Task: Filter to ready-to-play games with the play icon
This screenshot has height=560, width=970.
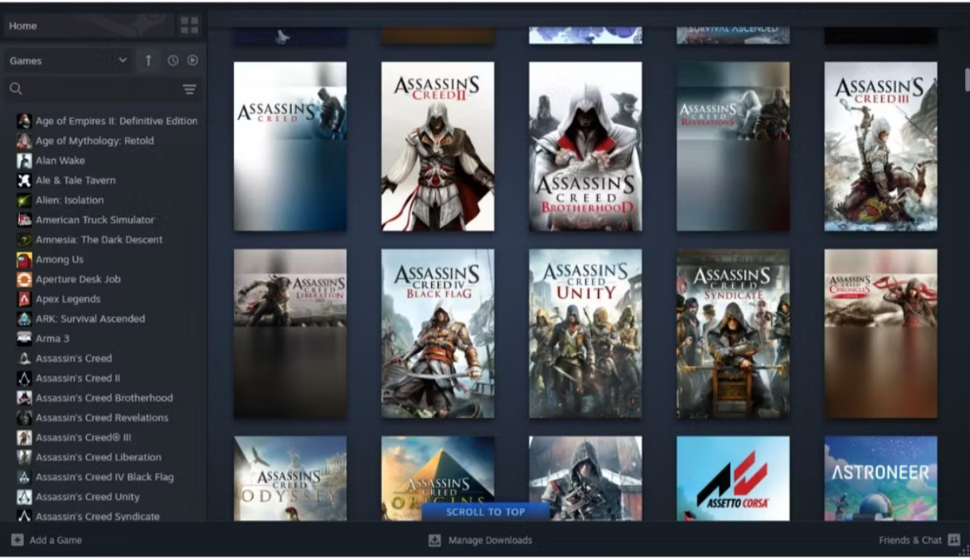Action: tap(192, 60)
